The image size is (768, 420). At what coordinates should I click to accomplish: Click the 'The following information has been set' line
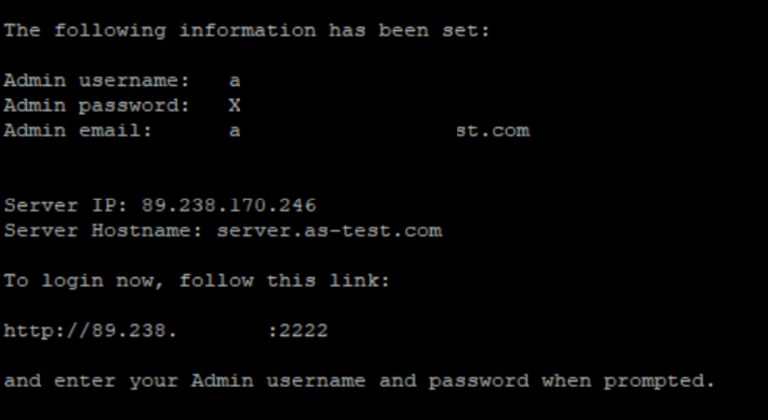click(247, 30)
